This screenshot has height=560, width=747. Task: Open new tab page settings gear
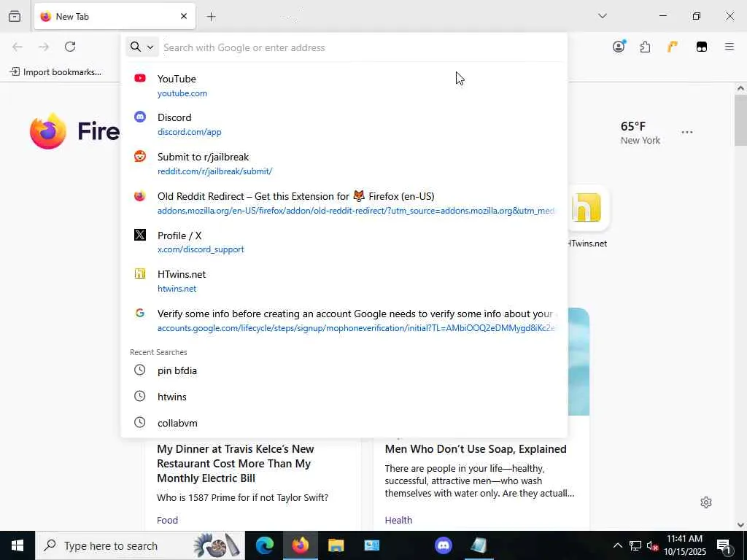tap(706, 502)
